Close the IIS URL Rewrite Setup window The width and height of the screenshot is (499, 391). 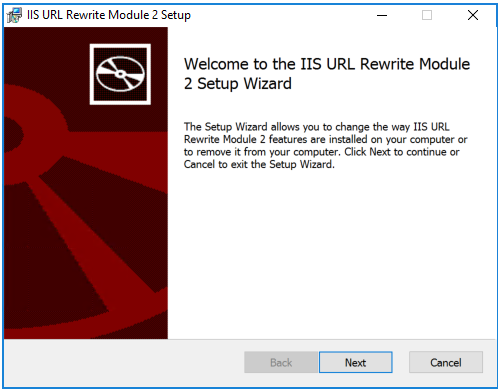click(473, 15)
